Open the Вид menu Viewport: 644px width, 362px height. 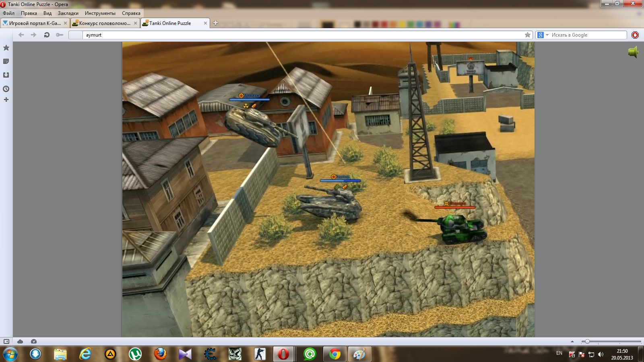47,13
